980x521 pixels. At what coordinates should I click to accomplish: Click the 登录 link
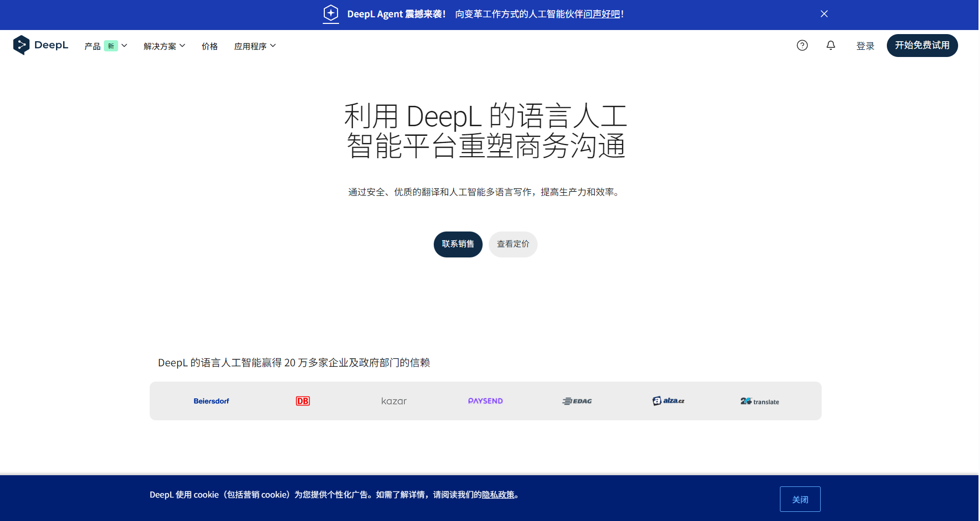(865, 46)
